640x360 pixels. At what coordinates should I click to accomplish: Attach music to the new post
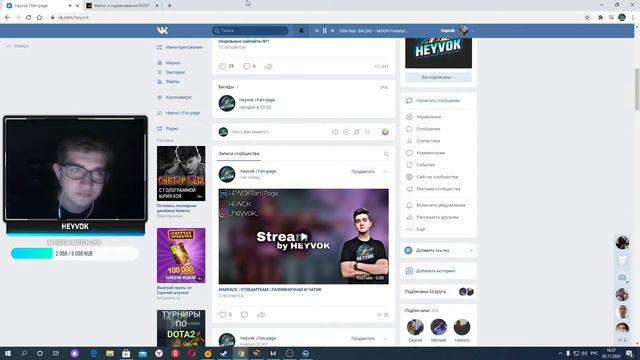click(x=356, y=132)
